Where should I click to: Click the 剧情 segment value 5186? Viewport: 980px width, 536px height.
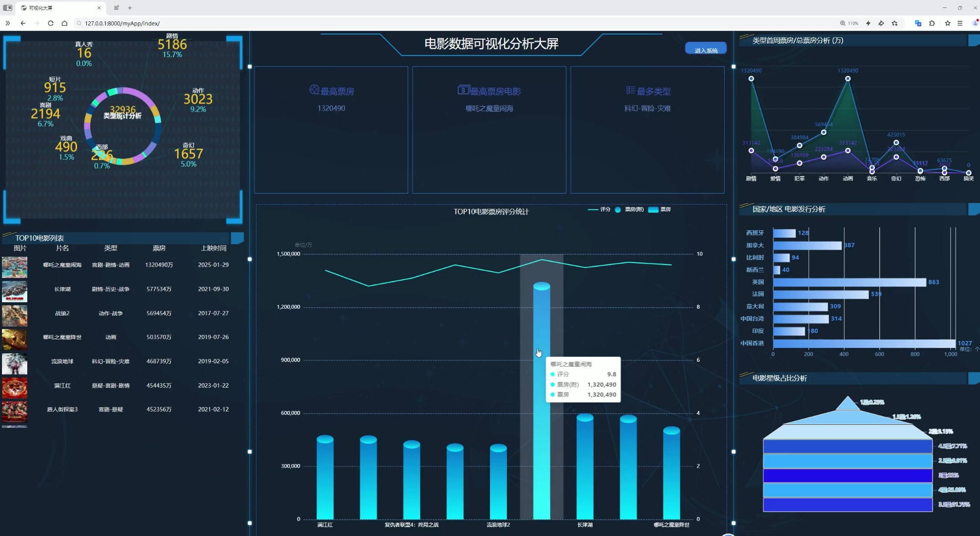pos(172,45)
